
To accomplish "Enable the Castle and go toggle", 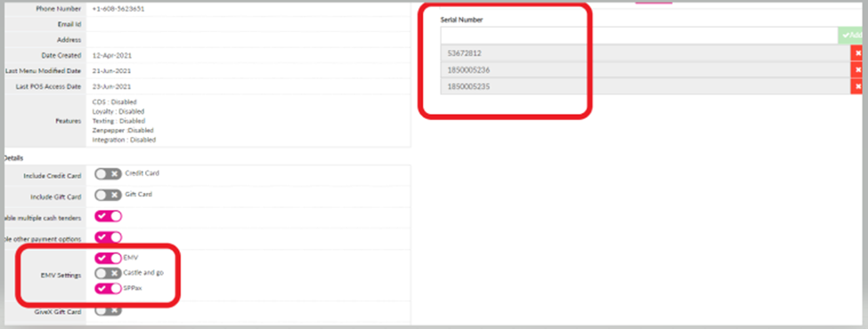I will (x=108, y=273).
